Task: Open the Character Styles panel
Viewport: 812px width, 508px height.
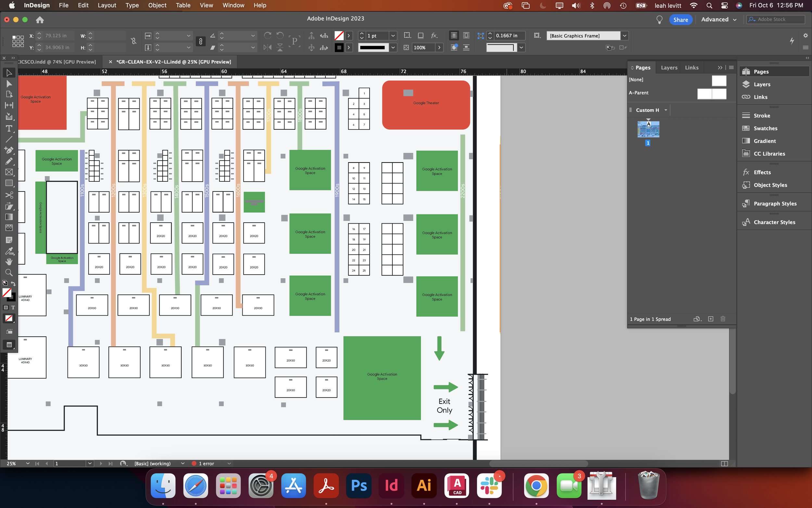Action: coord(774,222)
